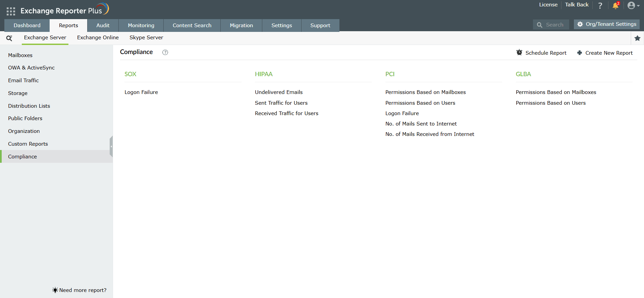Click the Talk Back link

pos(577,5)
